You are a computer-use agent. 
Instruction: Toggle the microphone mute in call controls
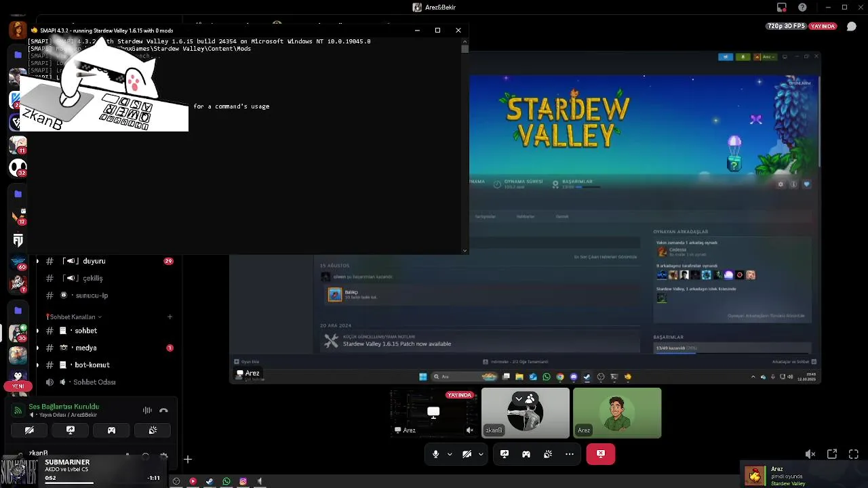point(435,454)
